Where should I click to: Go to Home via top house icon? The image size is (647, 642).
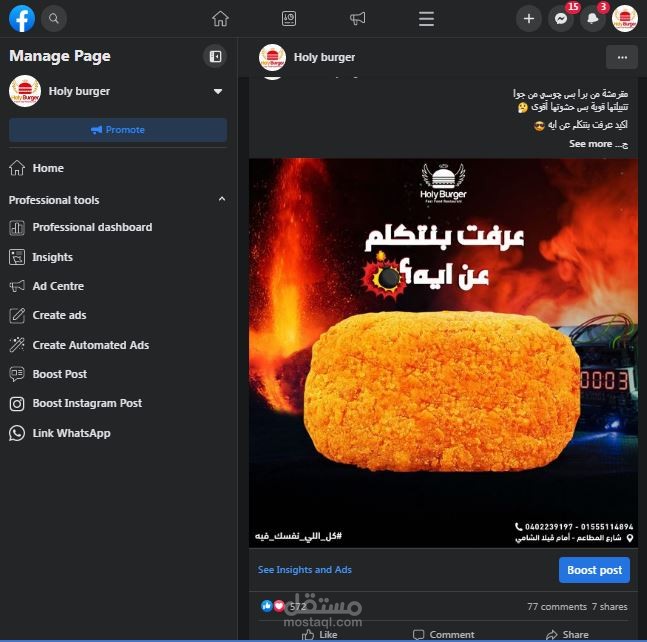(220, 19)
